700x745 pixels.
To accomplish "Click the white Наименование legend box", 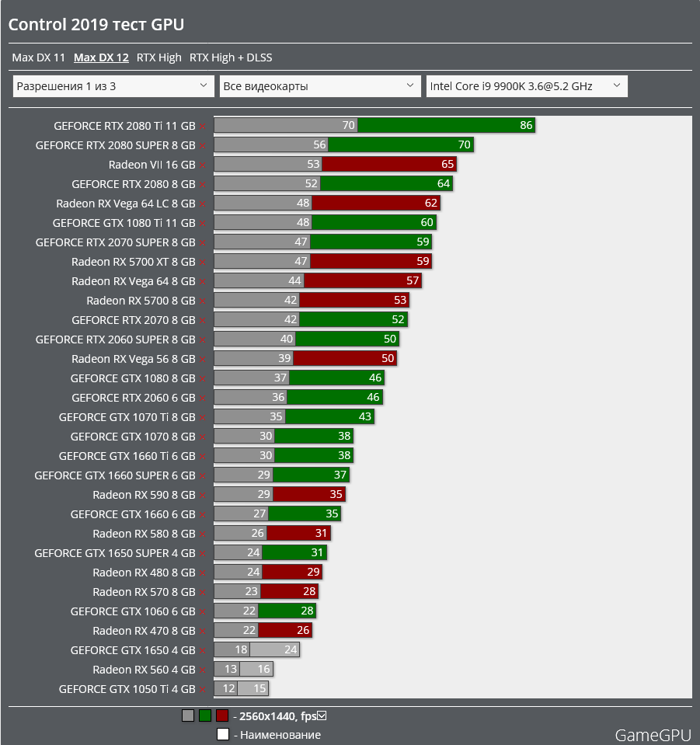I will pyautogui.click(x=222, y=734).
